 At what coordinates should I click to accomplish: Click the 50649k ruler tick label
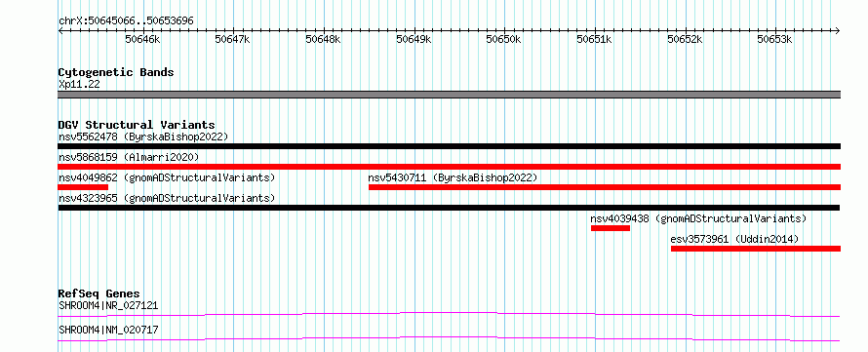click(x=414, y=39)
